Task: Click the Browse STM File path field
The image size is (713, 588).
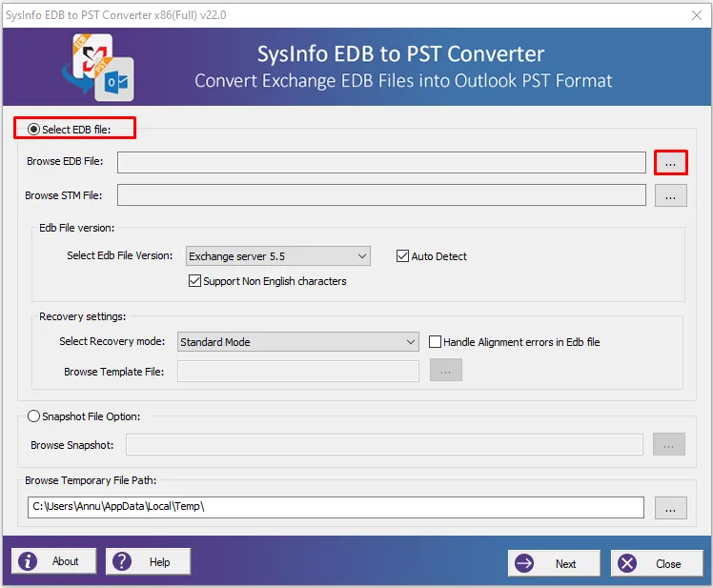Action: pos(381,195)
